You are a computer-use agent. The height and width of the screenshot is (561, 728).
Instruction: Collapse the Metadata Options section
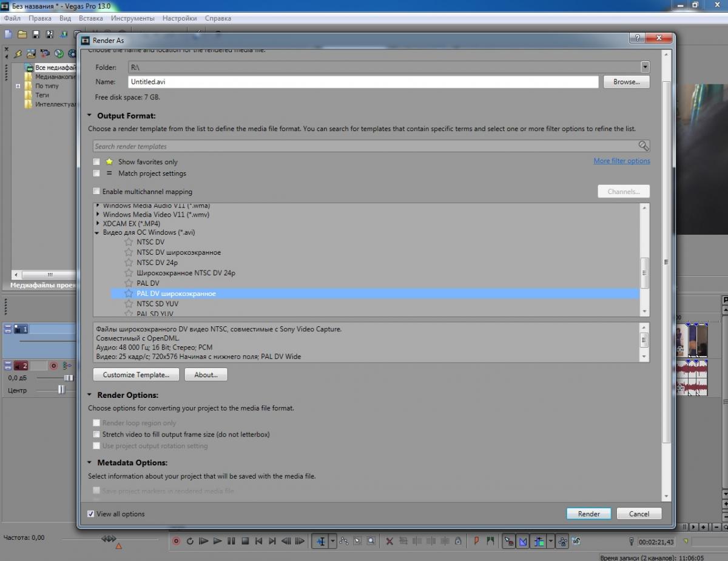pos(90,463)
